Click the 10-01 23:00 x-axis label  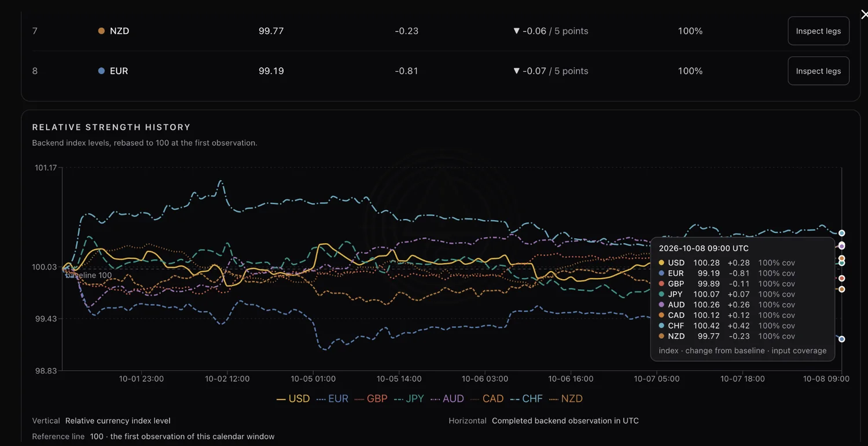141,379
